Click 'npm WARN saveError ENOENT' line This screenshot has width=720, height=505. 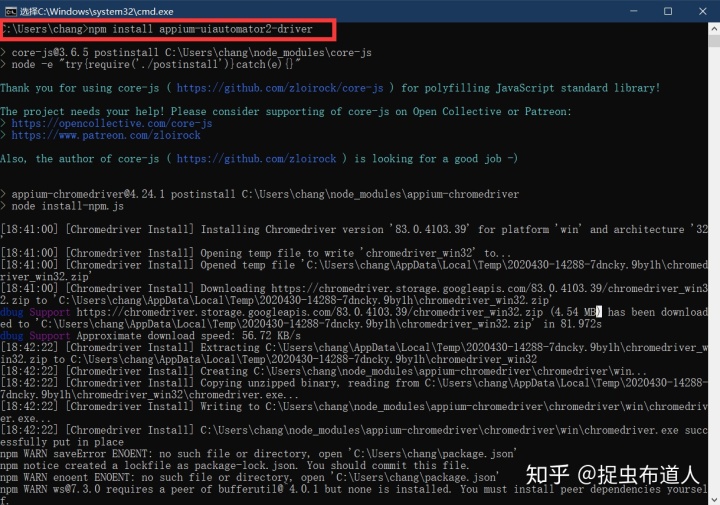[x=258, y=454]
